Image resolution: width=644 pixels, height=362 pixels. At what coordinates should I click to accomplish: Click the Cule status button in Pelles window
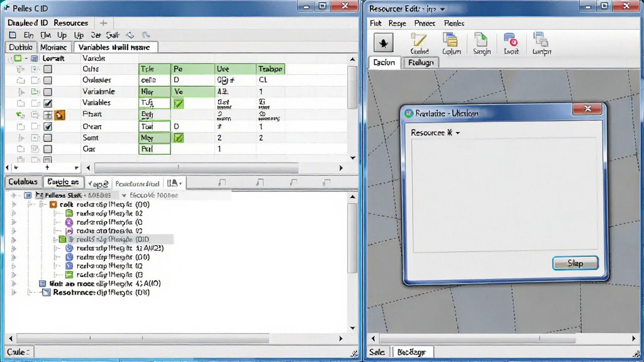point(19,352)
